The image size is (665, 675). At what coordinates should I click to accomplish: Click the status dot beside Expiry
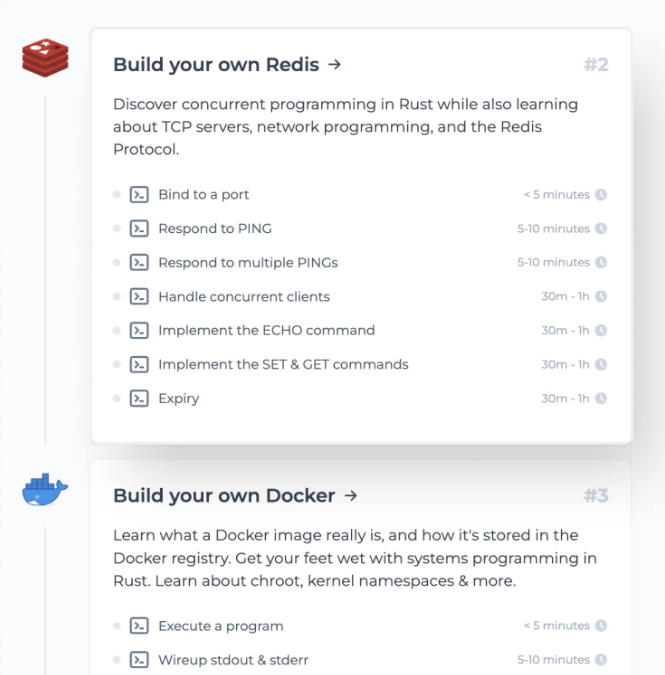117,399
